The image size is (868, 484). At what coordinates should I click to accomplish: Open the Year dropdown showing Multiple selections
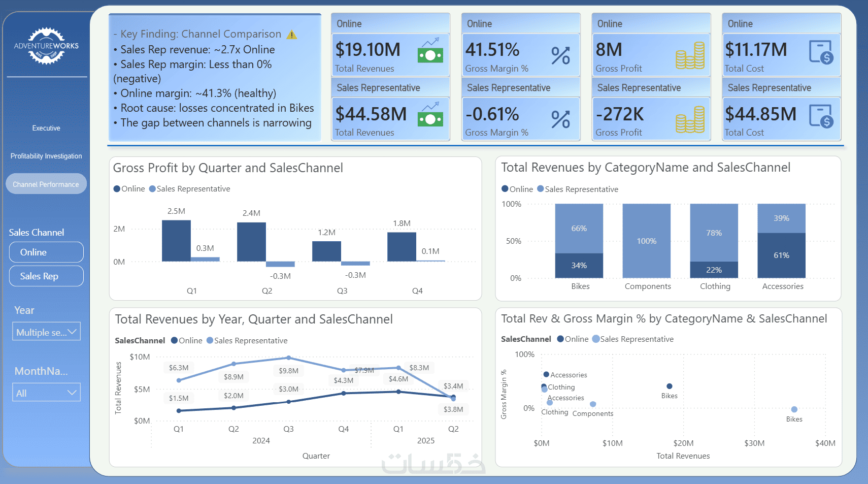pos(46,332)
